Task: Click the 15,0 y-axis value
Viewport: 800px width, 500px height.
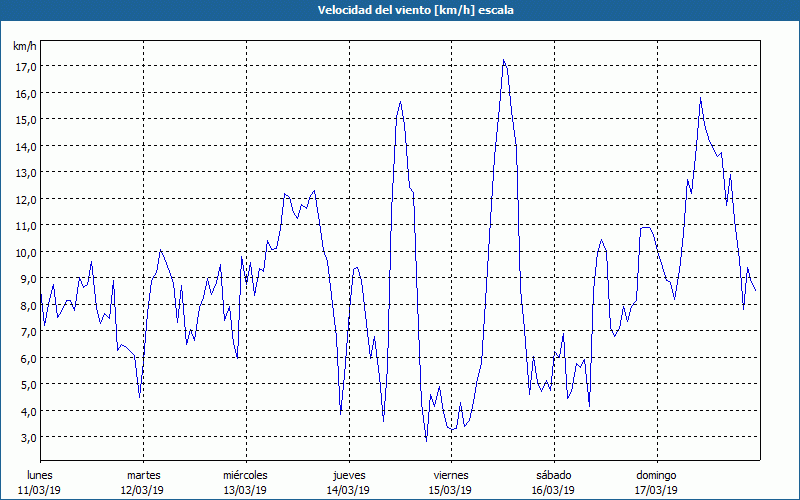Action: point(26,119)
